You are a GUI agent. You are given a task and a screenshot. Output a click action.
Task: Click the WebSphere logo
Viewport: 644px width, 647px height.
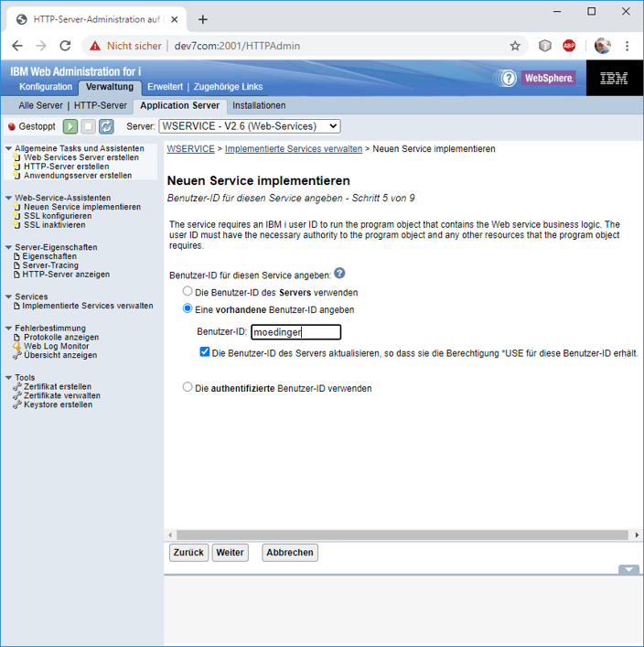549,78
